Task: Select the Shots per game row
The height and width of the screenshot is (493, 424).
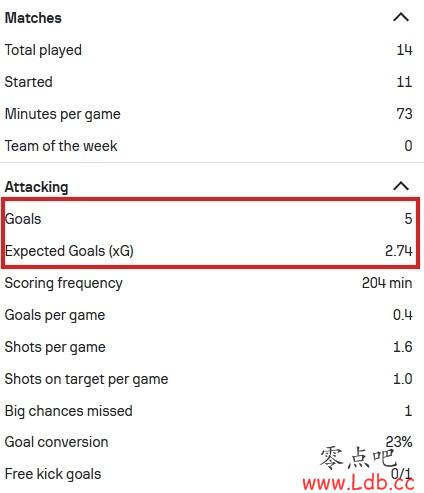Action: coord(209,347)
